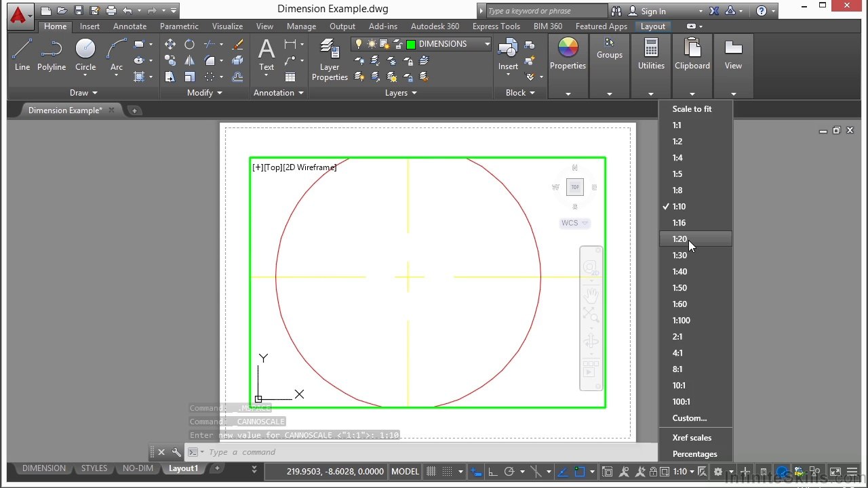Expand the Modify panel
Viewport: 868px width, 488px height.
tap(205, 93)
